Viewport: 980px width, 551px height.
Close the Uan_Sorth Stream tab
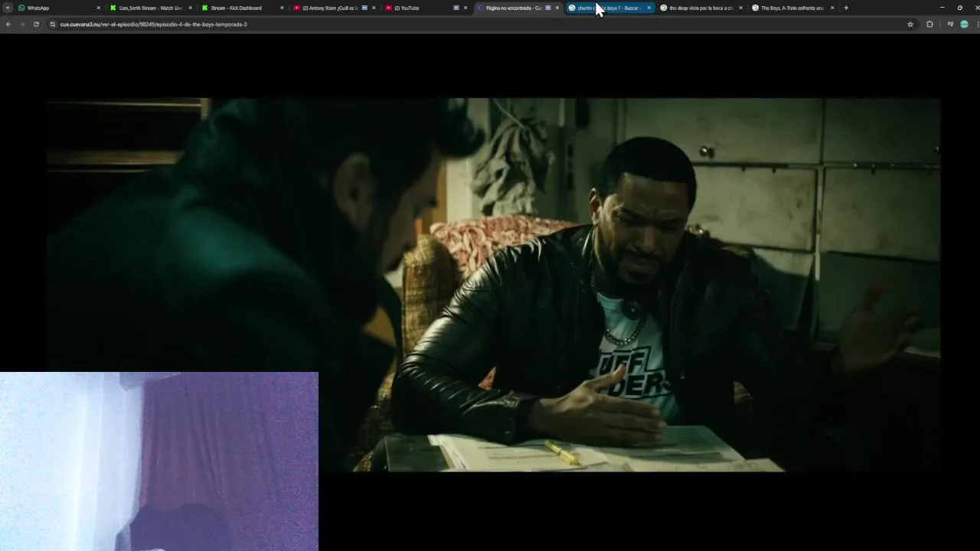[190, 8]
